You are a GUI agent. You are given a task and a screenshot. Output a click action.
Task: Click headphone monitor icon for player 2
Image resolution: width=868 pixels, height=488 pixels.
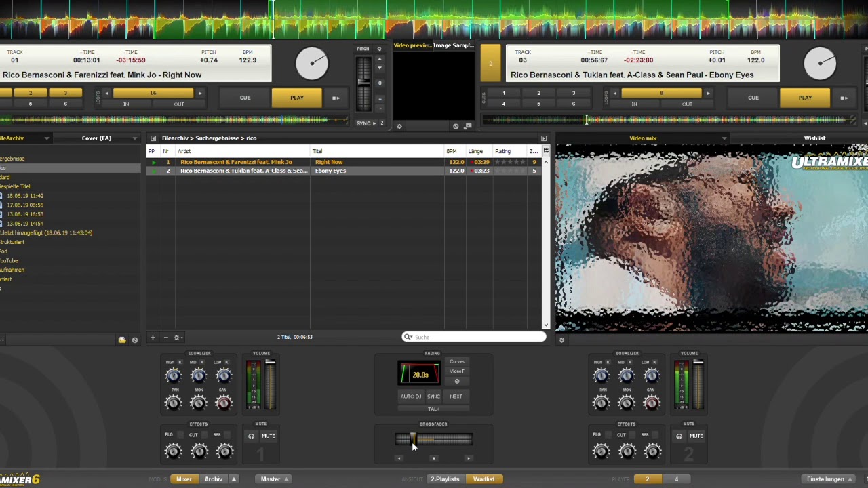[x=679, y=436]
